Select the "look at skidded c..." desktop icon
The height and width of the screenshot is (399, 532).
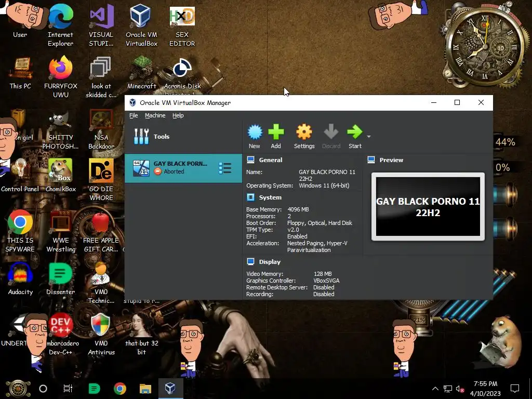[x=101, y=76]
